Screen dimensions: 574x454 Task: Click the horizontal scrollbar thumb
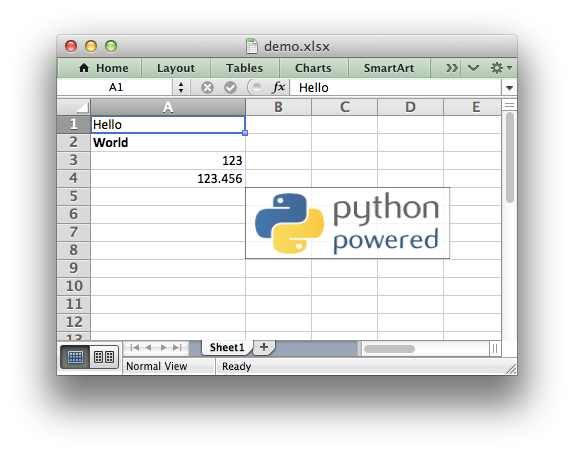tap(390, 349)
